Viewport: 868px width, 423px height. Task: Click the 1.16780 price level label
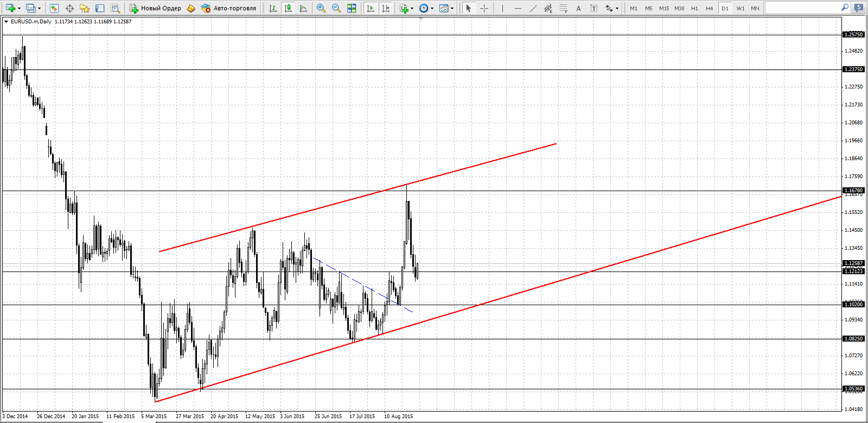(853, 191)
